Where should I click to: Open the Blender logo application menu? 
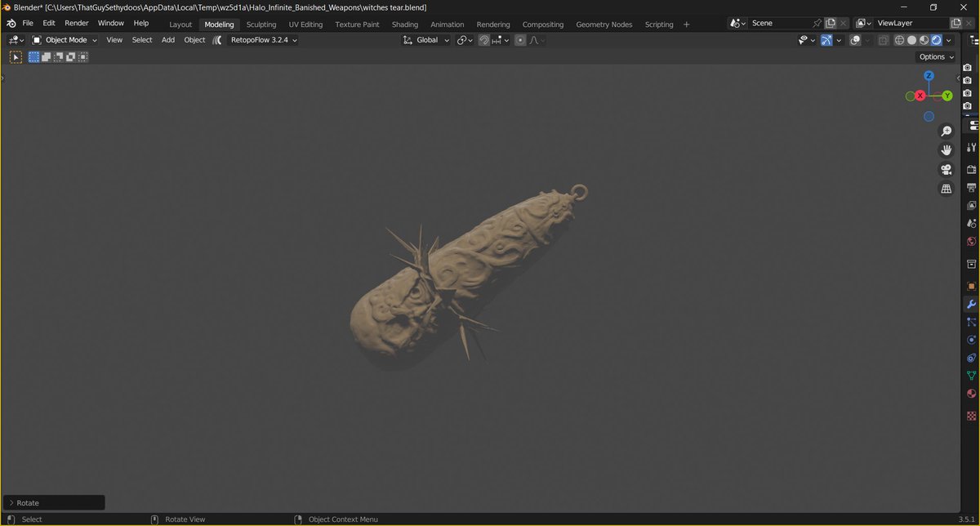tap(11, 24)
